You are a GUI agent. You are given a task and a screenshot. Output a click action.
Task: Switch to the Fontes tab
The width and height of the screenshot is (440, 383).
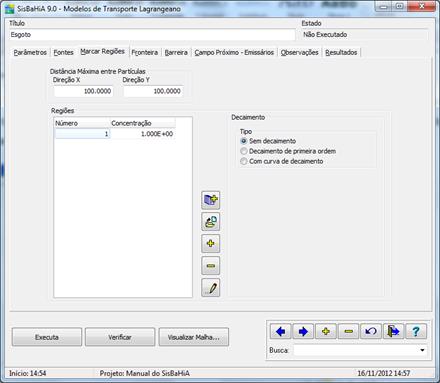point(63,52)
